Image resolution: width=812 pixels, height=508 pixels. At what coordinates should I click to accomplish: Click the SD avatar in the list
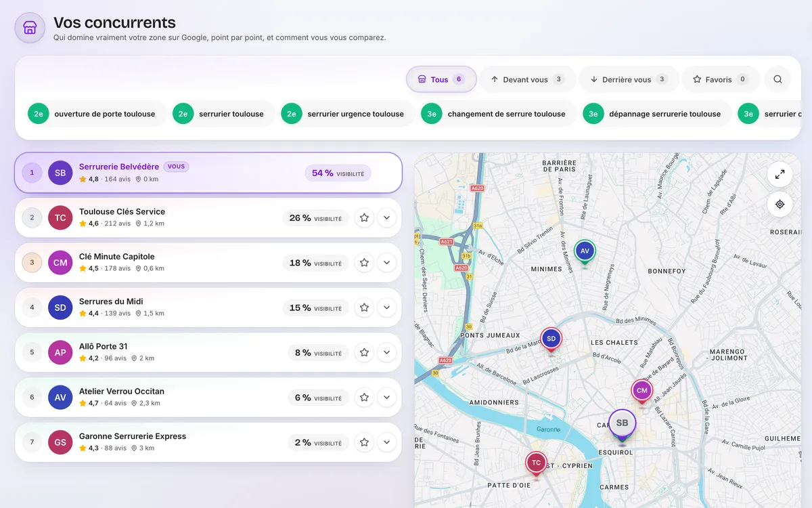click(x=60, y=308)
